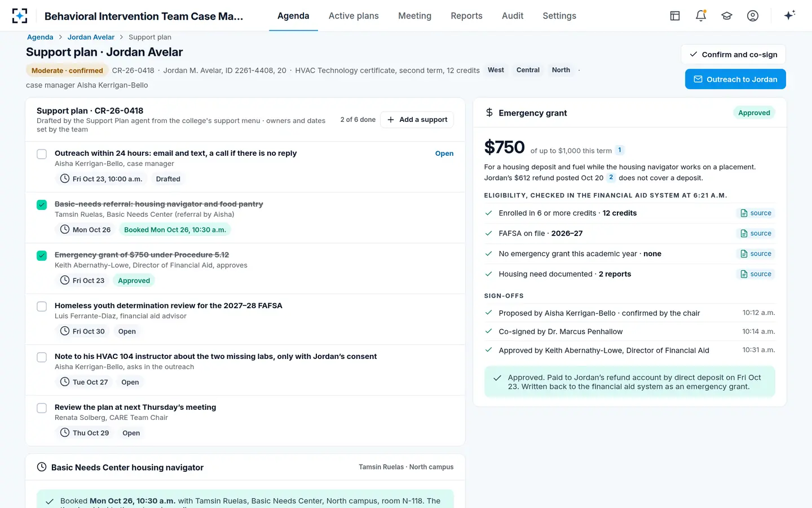812x508 pixels.
Task: Open the Active plans tab
Action: pyautogui.click(x=354, y=16)
